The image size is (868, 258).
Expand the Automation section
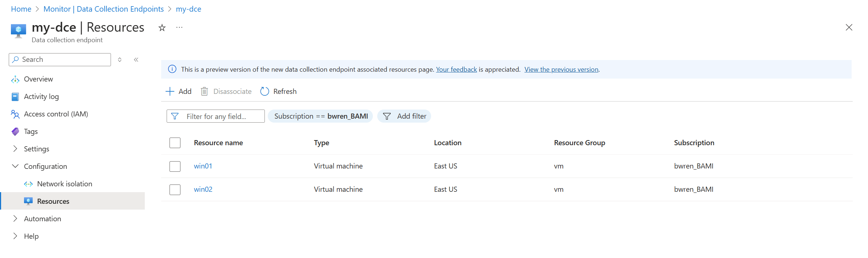coord(15,219)
